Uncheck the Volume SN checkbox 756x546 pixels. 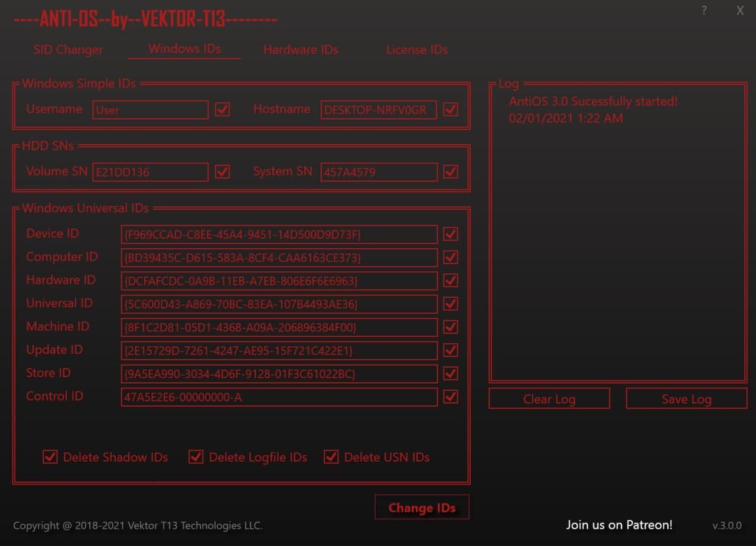click(x=222, y=171)
